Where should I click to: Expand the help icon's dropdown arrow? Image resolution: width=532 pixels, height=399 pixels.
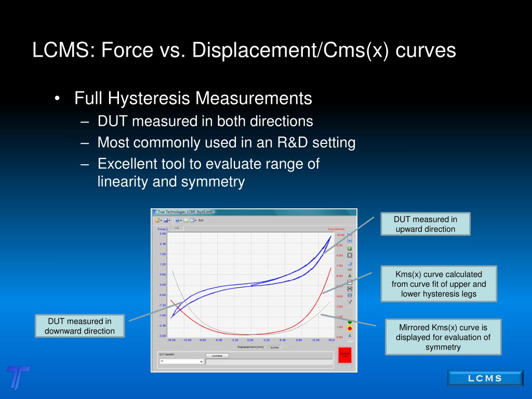181,220
